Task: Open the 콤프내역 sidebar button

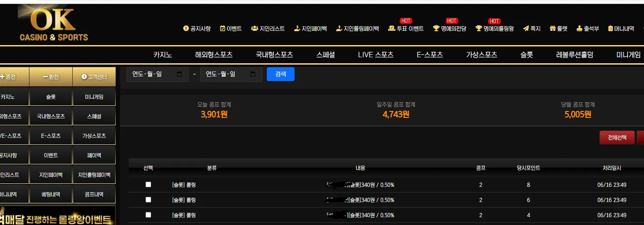Action: point(94,194)
